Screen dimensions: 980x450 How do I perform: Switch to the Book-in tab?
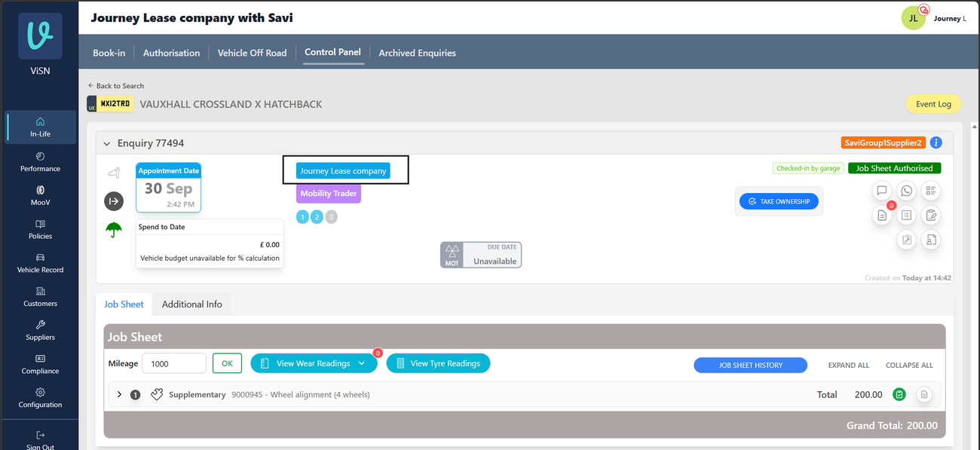(x=109, y=53)
